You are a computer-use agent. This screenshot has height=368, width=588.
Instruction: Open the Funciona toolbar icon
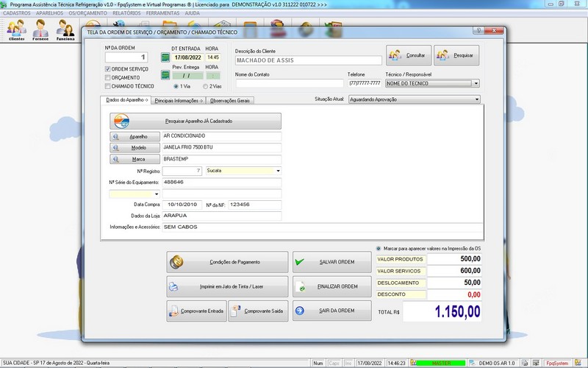pos(65,29)
